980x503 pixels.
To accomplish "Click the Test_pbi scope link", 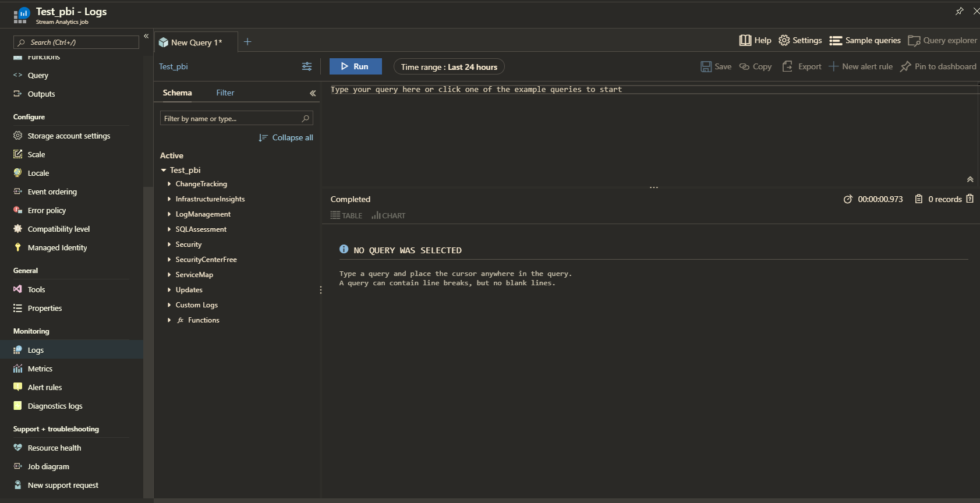I will pyautogui.click(x=174, y=66).
